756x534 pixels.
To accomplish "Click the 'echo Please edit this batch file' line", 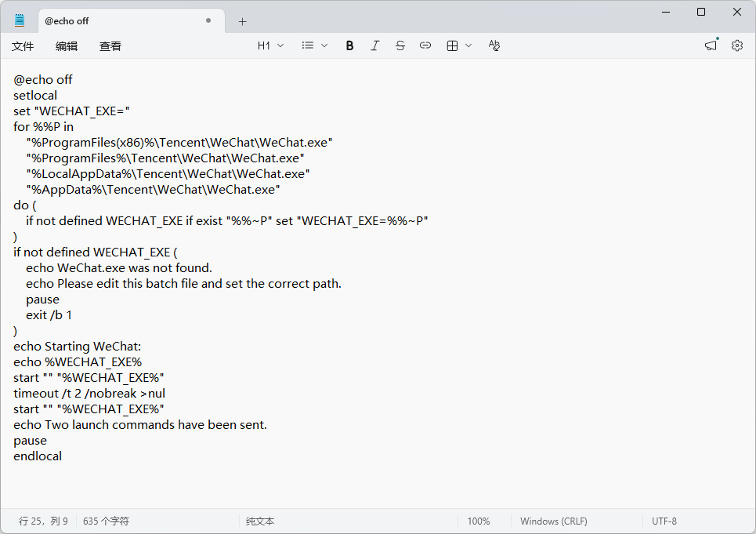I will coord(183,284).
